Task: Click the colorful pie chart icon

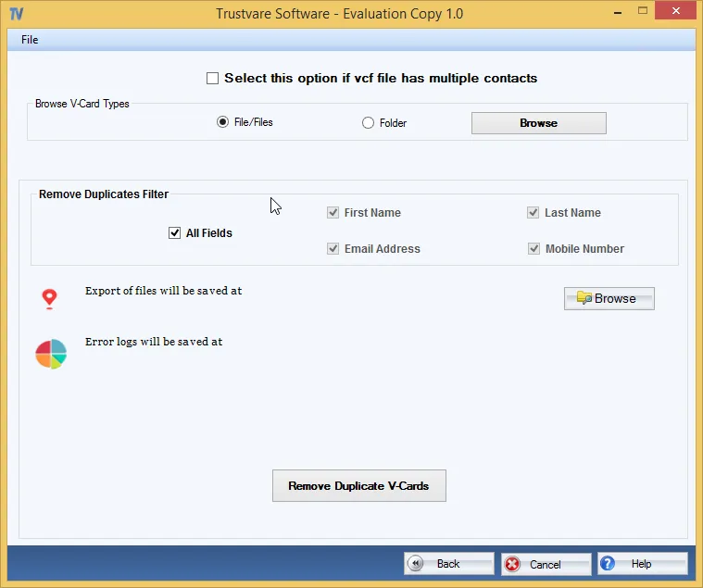Action: 51,354
